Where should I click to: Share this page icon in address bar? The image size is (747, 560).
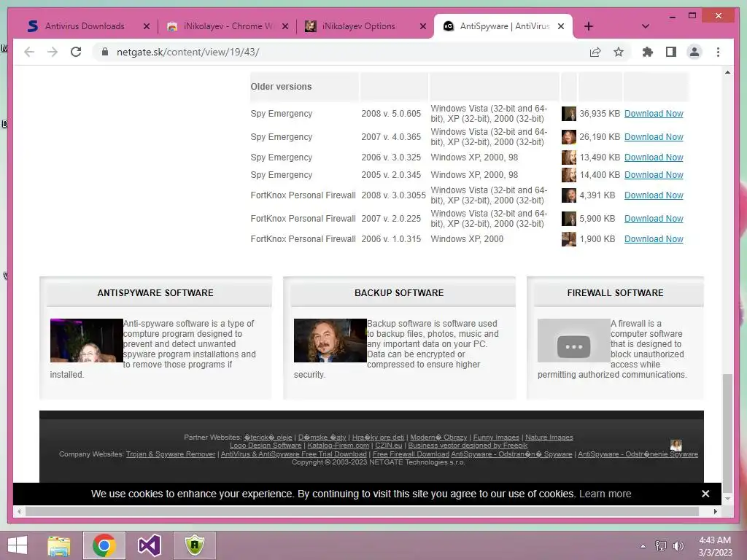click(595, 52)
